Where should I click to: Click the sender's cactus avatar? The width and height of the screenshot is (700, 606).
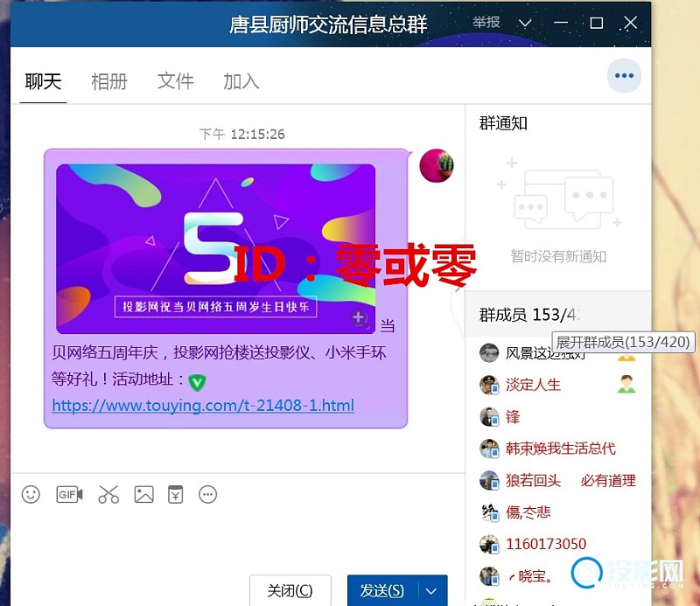pos(436,165)
